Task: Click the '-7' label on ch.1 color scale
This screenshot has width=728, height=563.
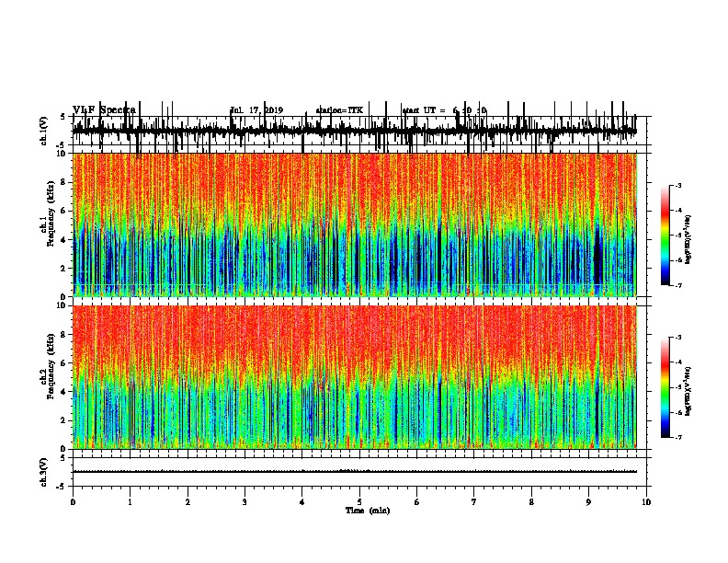Action: click(677, 285)
